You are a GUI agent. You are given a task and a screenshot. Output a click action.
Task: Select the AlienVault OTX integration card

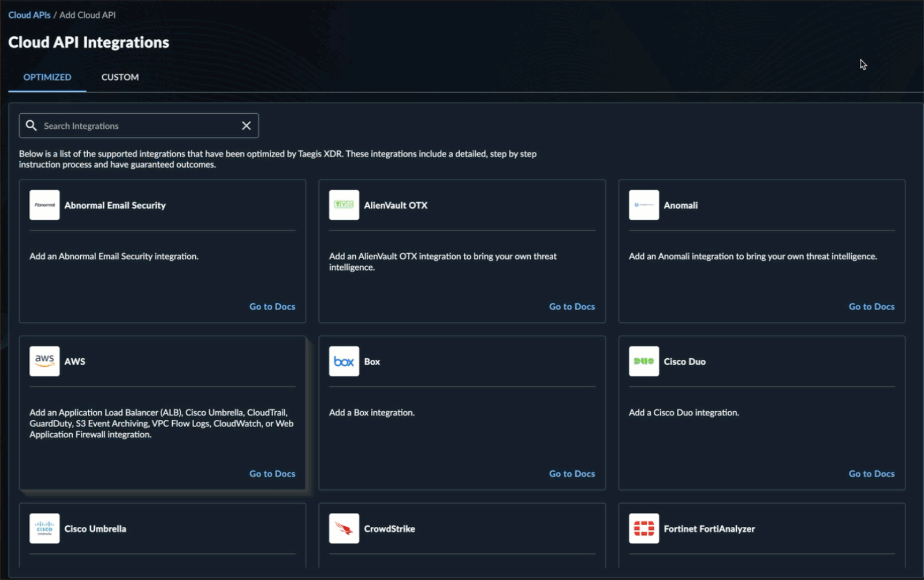[x=461, y=251]
